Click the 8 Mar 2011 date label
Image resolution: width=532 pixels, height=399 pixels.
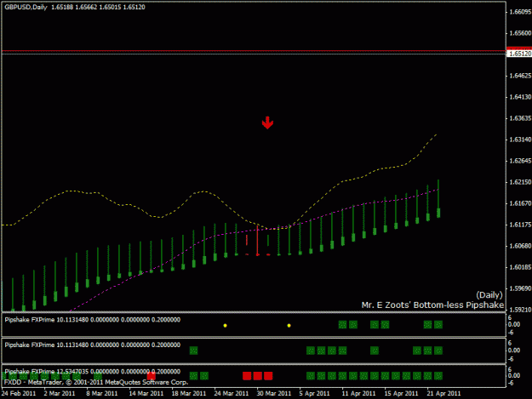click(x=102, y=394)
